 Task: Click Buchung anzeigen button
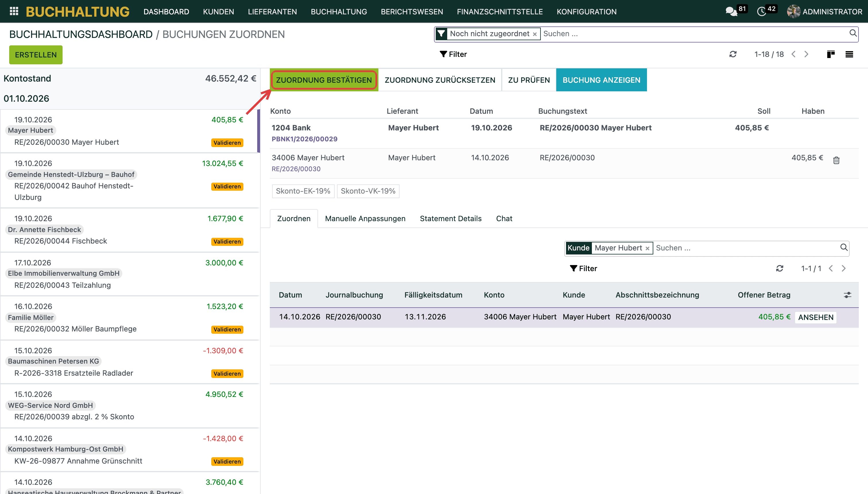tap(602, 80)
